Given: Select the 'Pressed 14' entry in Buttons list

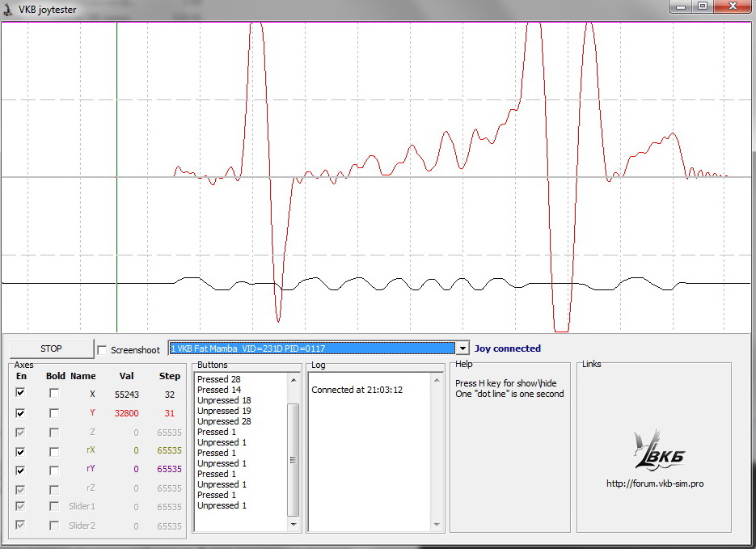Looking at the screenshot, I should [x=219, y=390].
